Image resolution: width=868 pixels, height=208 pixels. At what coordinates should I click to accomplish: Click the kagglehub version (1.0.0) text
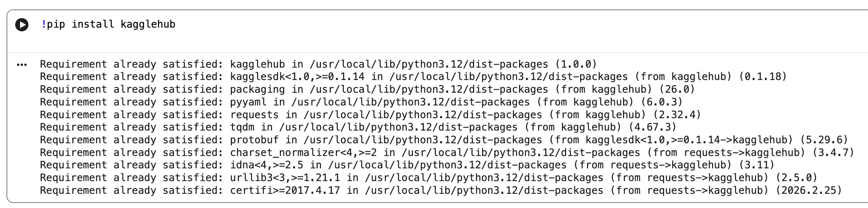(x=576, y=64)
